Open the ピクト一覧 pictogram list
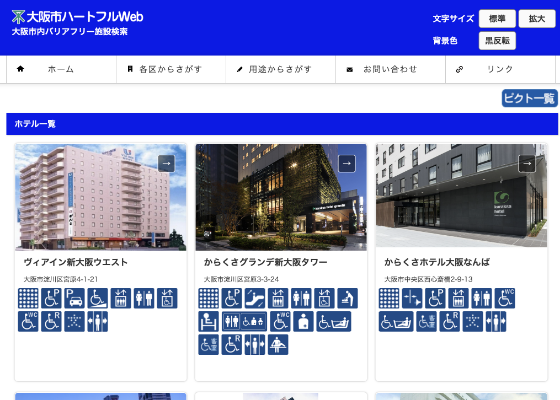560x400 pixels. pyautogui.click(x=530, y=98)
